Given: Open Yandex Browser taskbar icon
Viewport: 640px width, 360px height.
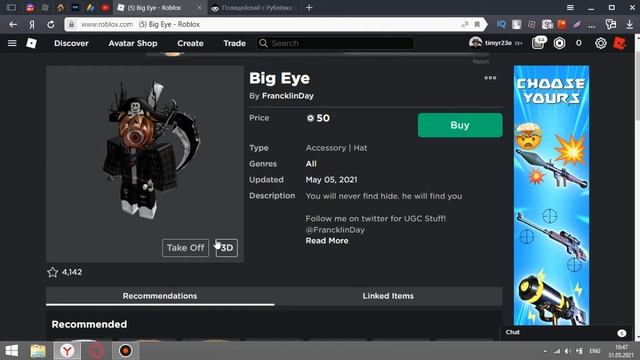Looking at the screenshot, I should pyautogui.click(x=67, y=351).
